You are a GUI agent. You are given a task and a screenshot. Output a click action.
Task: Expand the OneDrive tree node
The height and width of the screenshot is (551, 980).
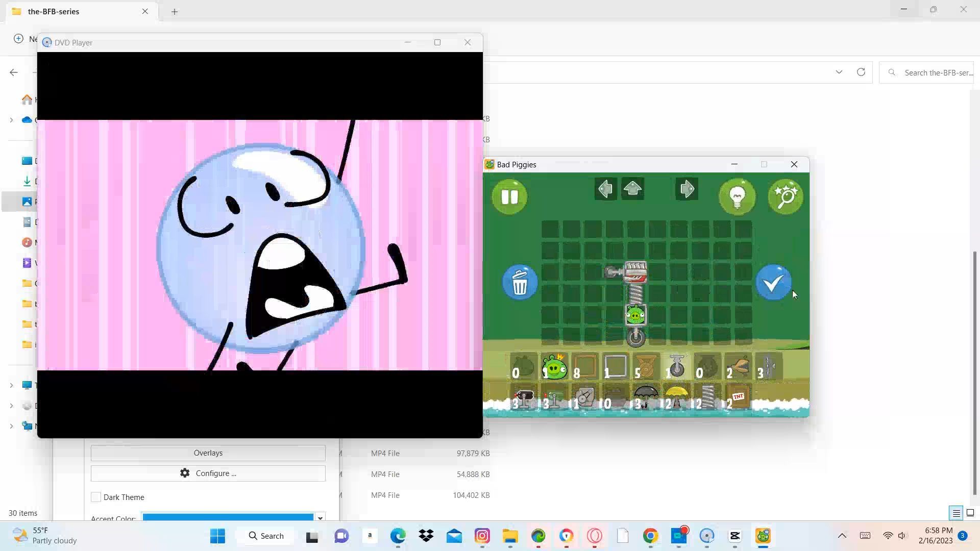click(x=11, y=120)
